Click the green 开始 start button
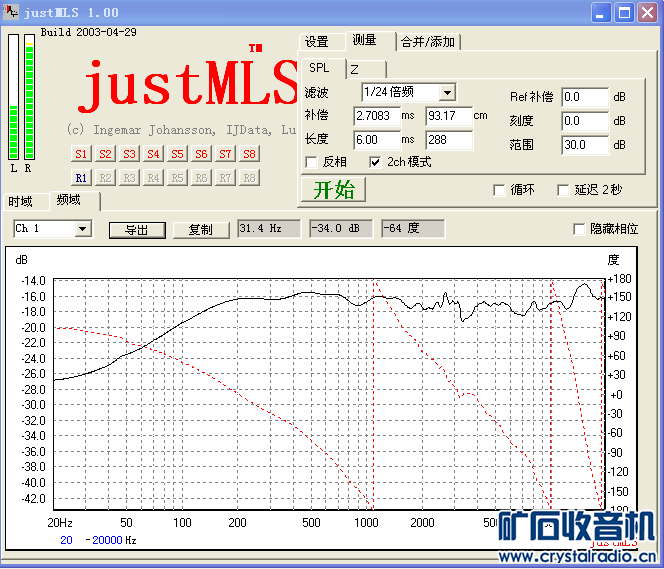 (x=333, y=190)
